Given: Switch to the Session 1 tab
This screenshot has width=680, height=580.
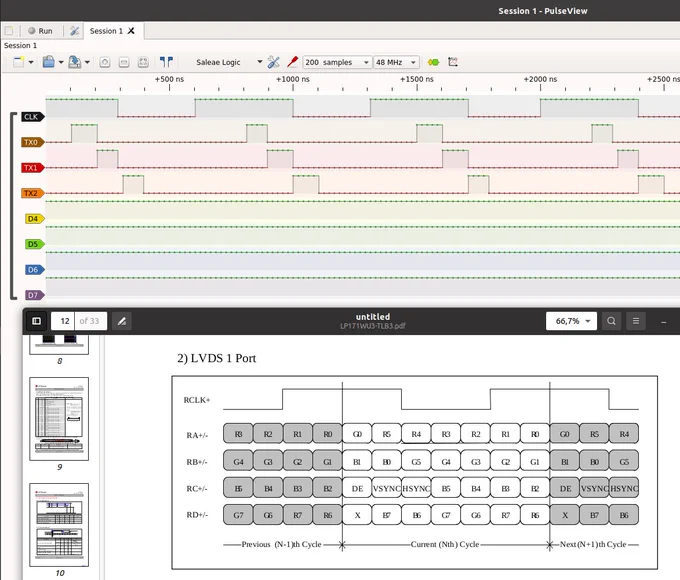Looking at the screenshot, I should [112, 31].
